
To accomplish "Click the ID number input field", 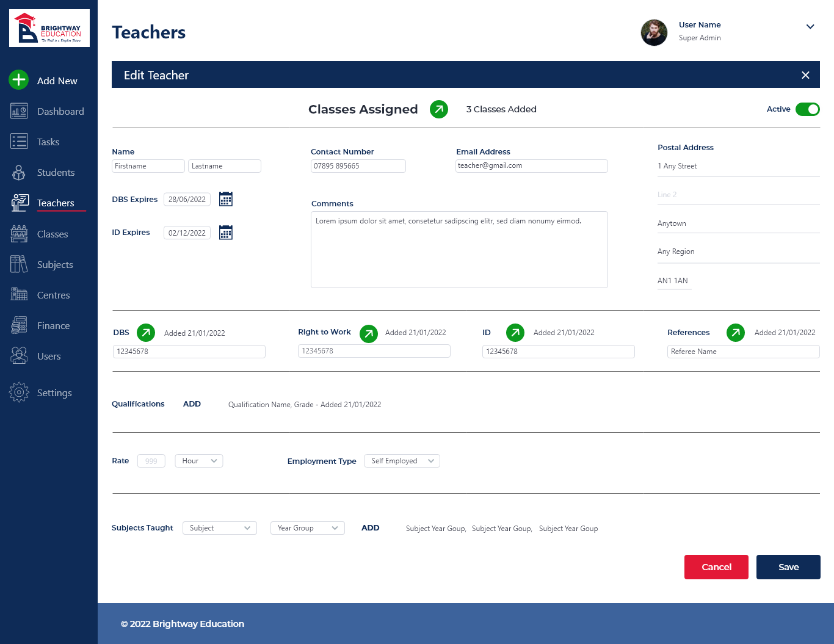I will (559, 352).
